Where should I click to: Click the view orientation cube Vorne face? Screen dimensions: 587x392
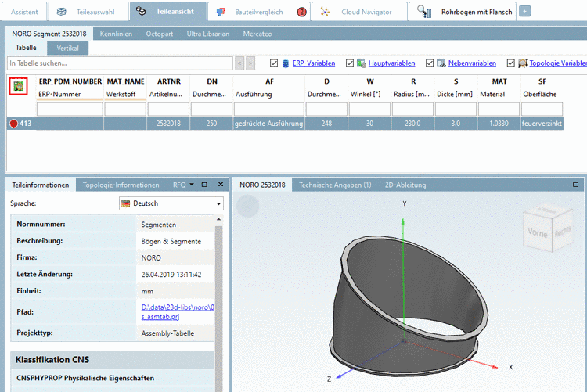(537, 232)
